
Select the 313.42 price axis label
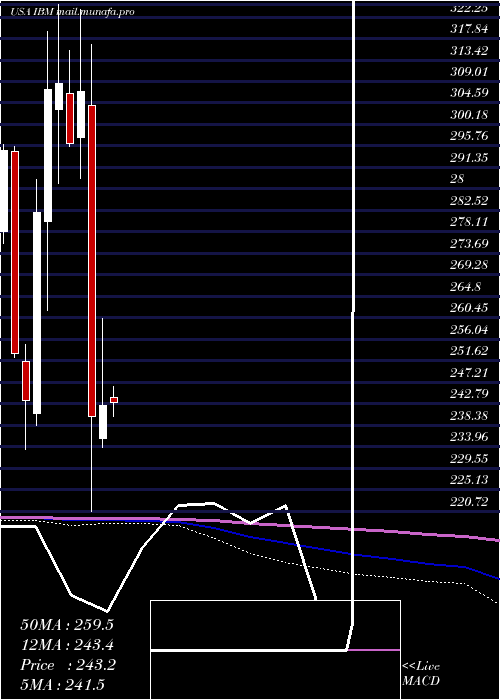point(469,50)
